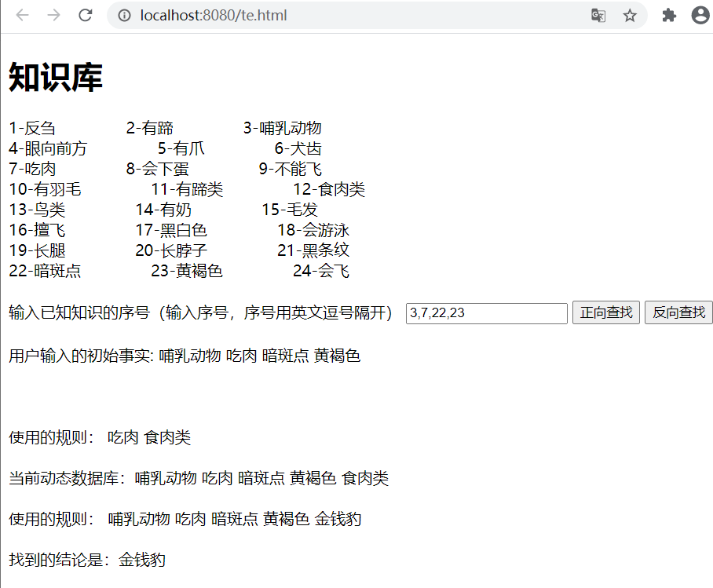Click the browser forward arrow

coord(53,15)
